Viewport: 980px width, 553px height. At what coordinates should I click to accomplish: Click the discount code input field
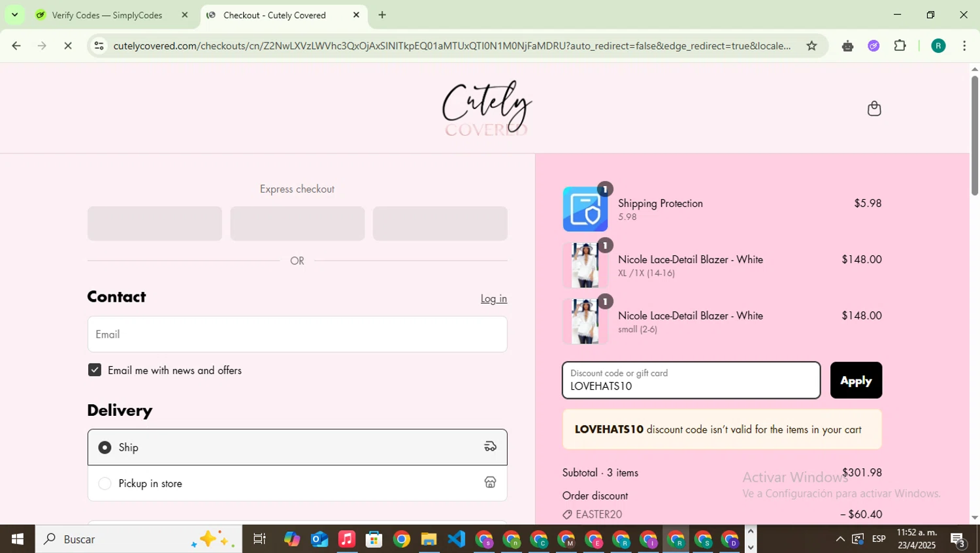pyautogui.click(x=691, y=380)
